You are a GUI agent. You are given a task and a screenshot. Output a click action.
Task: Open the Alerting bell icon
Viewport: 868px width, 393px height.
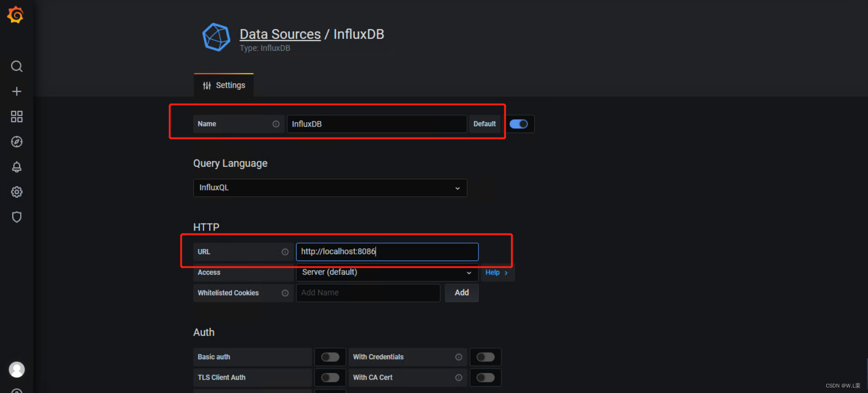point(17,167)
